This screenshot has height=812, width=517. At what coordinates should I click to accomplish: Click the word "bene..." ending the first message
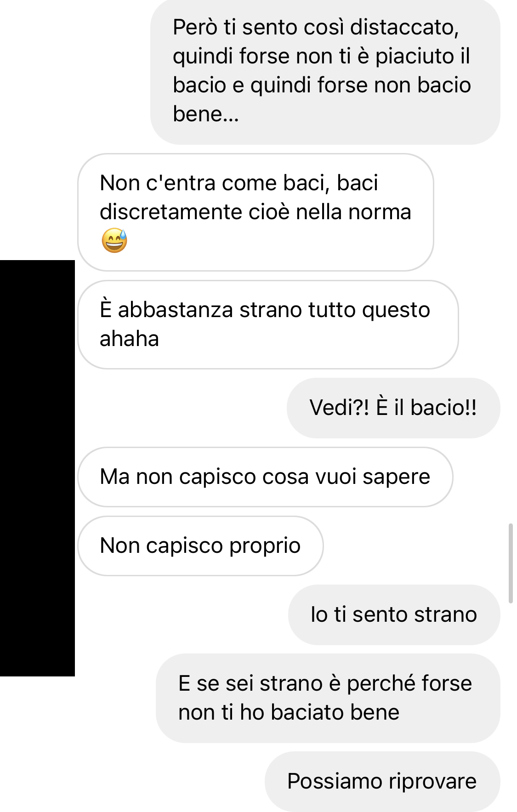[x=206, y=114]
